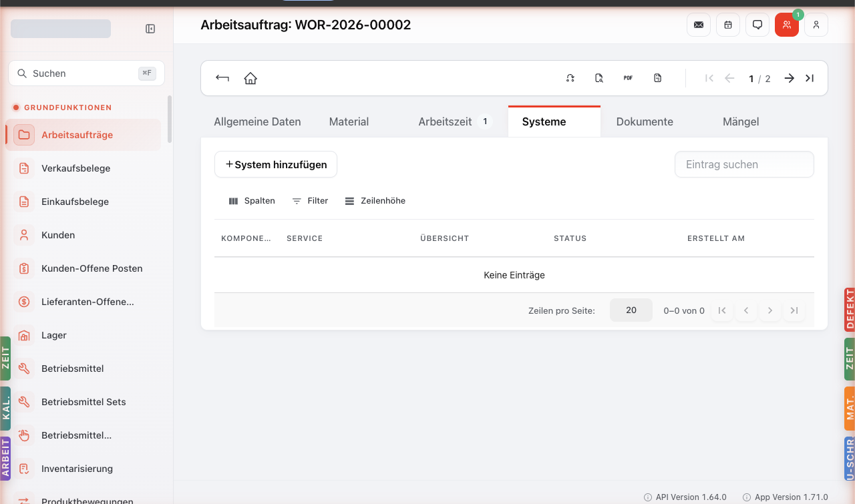Open the blue U-SCHR. side tab
The width and height of the screenshot is (855, 504).
(x=850, y=459)
